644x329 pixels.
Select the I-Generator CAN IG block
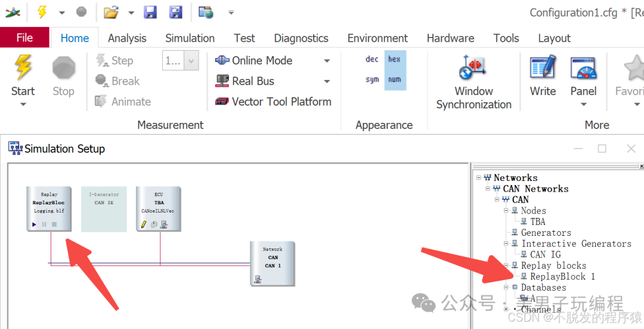point(104,209)
